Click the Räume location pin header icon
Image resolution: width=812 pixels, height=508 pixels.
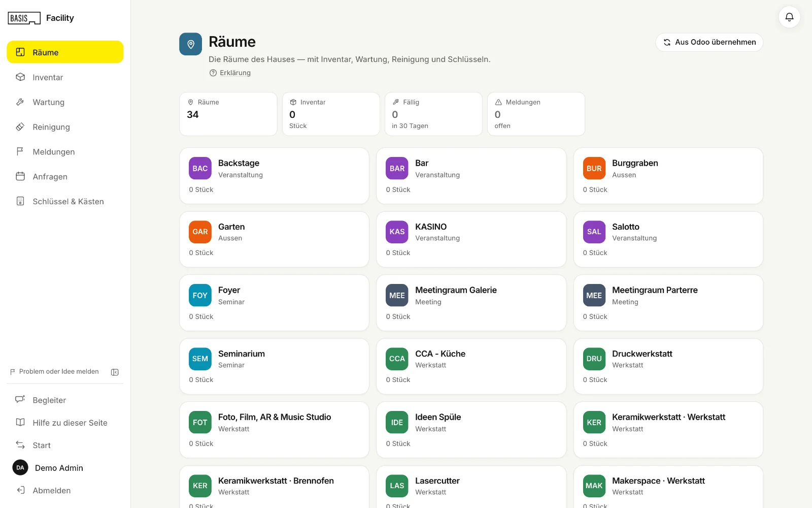click(191, 44)
